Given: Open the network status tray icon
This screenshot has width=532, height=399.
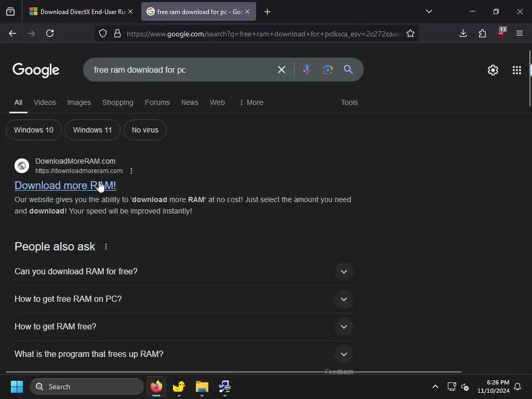Looking at the screenshot, I should (451, 387).
